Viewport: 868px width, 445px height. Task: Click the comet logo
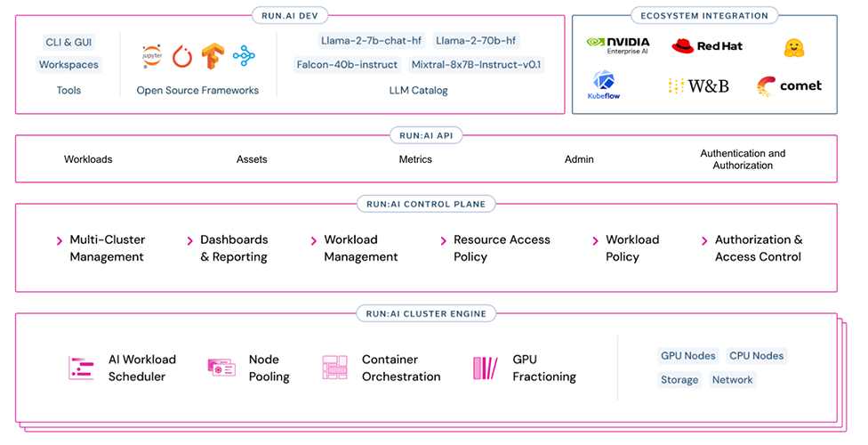[x=789, y=86]
